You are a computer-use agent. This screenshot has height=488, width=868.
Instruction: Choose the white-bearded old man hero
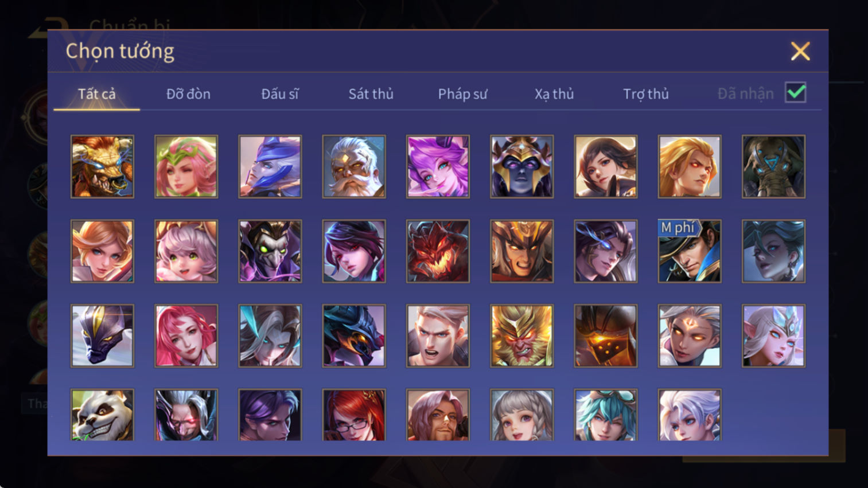pos(354,167)
